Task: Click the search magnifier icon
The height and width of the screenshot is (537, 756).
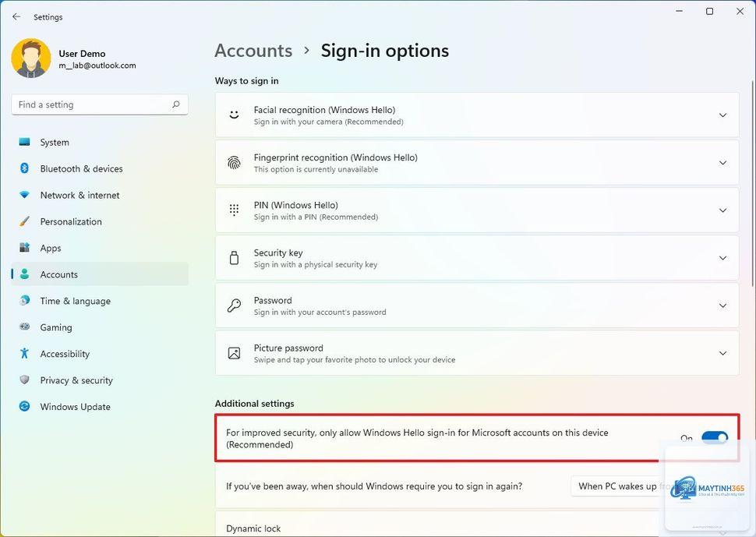Action: [x=176, y=104]
